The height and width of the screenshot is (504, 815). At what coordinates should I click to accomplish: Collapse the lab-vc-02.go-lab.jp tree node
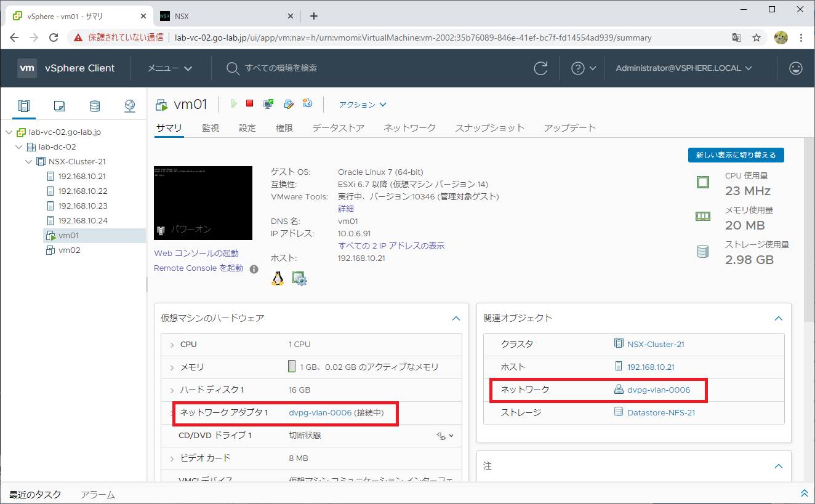[x=9, y=132]
